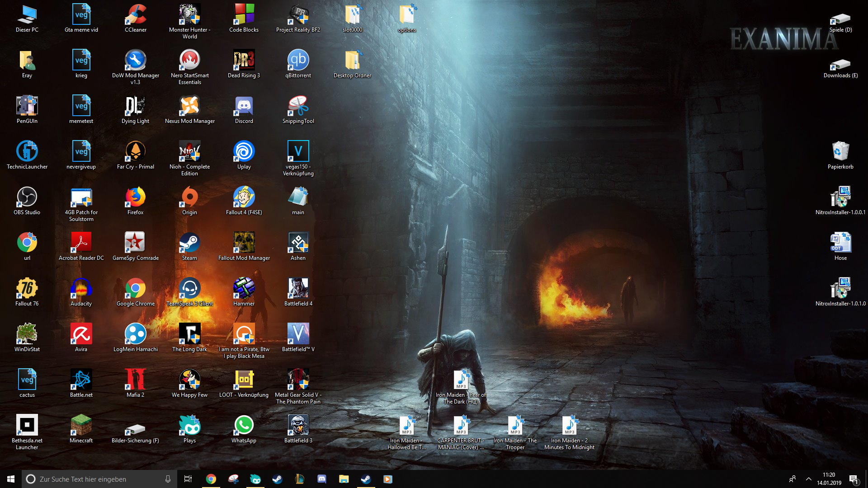This screenshot has height=488, width=868.
Task: Select the CCleaner desktop shortcut
Action: coord(136,19)
